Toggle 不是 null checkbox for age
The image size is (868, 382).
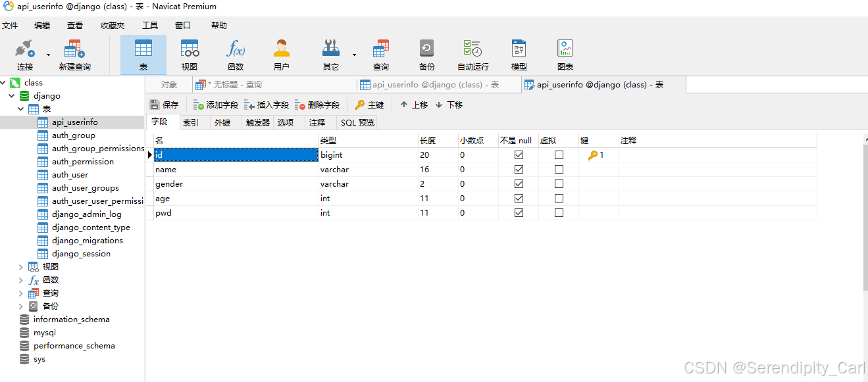point(519,199)
